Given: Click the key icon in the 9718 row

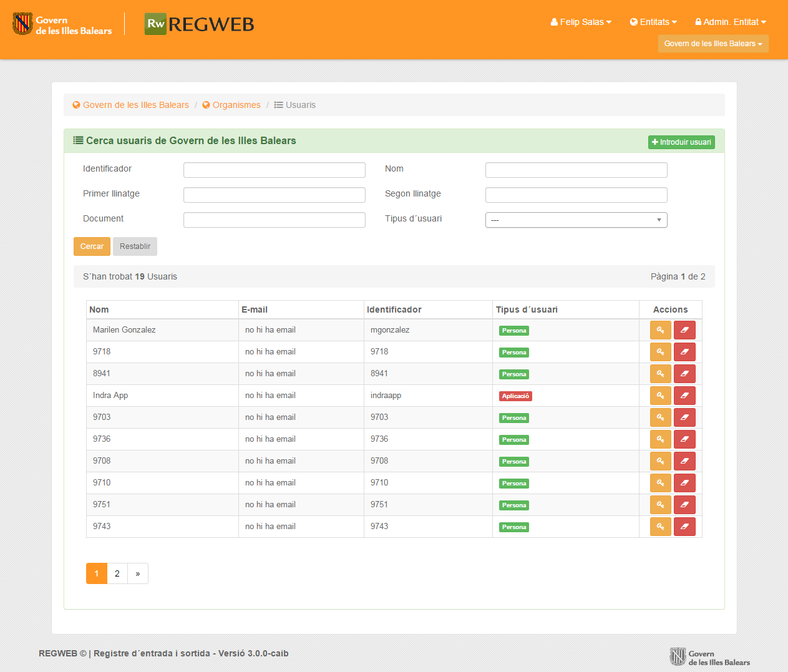Looking at the screenshot, I should [660, 352].
